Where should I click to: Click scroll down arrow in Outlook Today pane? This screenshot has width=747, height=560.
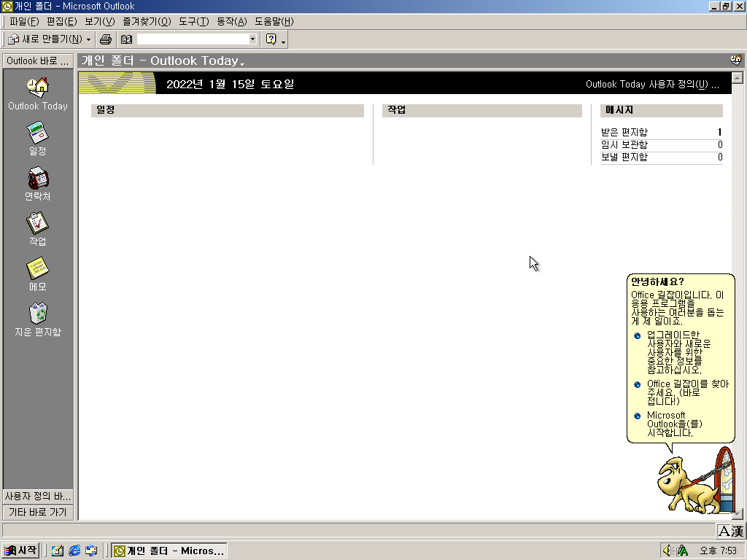point(737,514)
